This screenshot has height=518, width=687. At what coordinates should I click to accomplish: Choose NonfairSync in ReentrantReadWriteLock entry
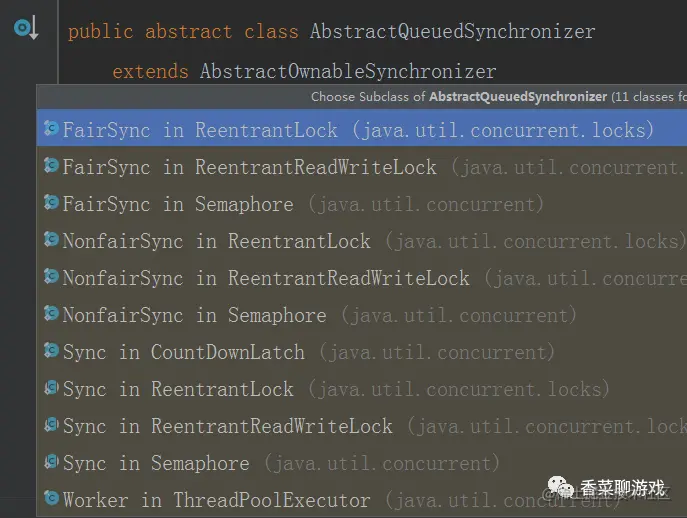[266, 278]
